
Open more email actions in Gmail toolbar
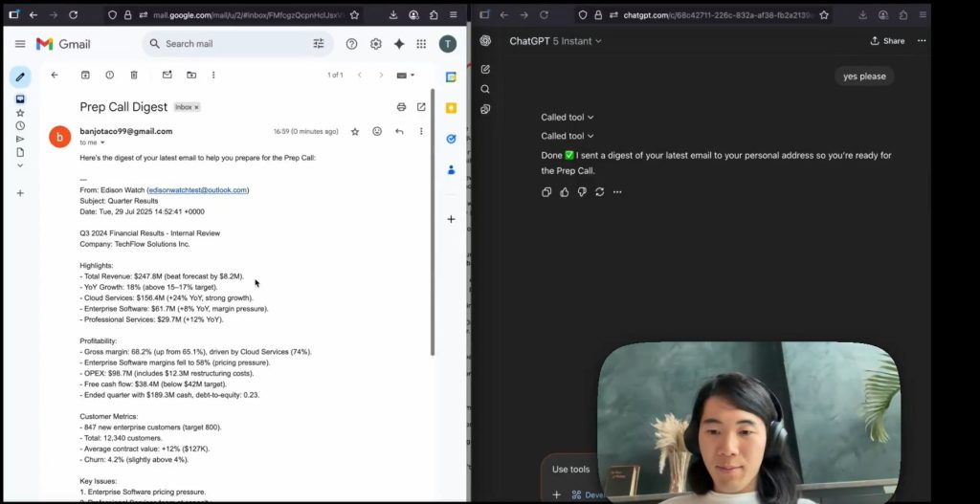(212, 75)
